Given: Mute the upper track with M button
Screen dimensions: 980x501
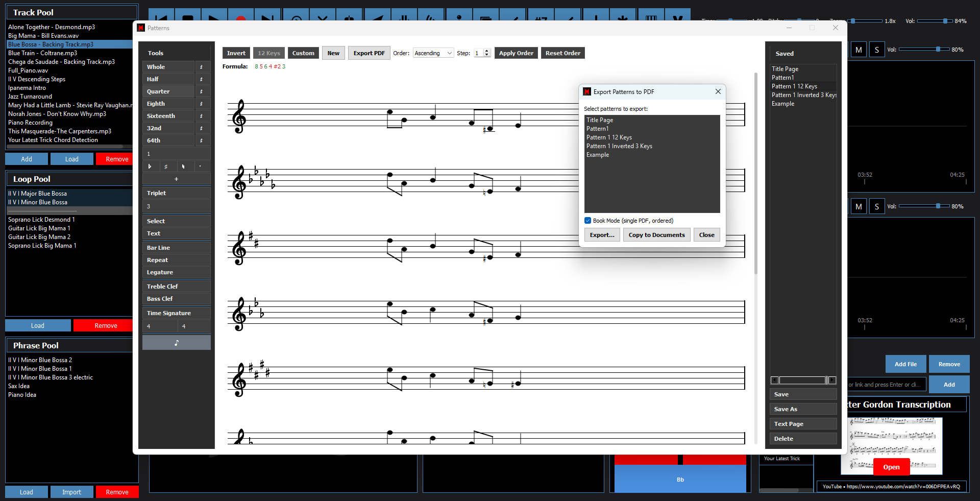Looking at the screenshot, I should pos(859,50).
